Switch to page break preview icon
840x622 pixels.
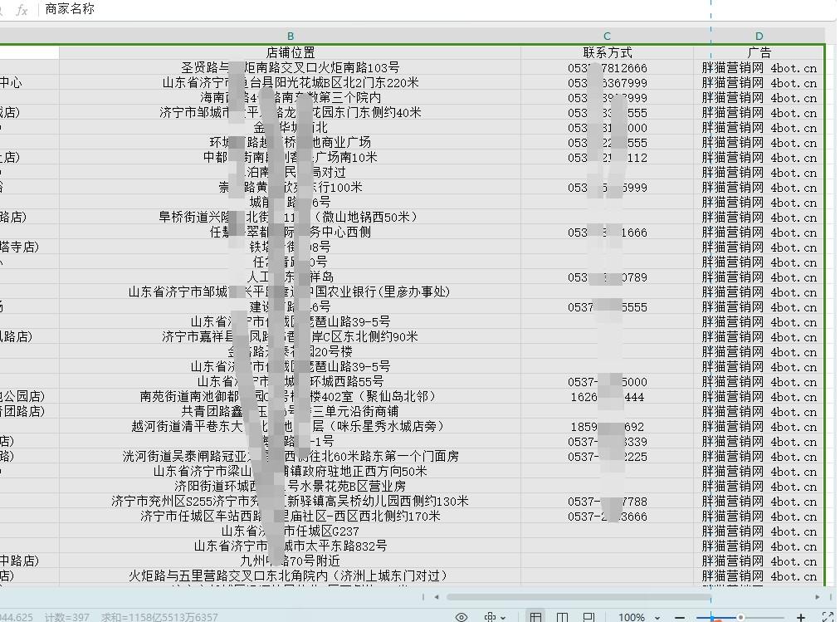[x=590, y=618]
